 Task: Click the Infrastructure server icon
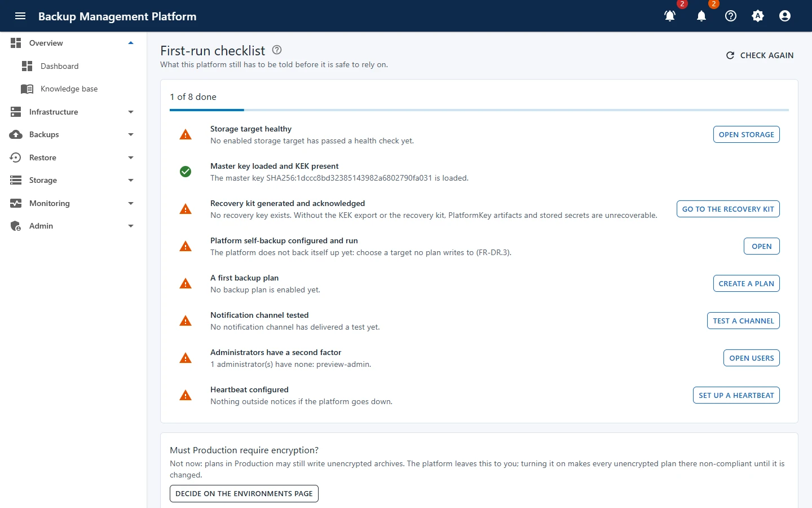(x=16, y=112)
